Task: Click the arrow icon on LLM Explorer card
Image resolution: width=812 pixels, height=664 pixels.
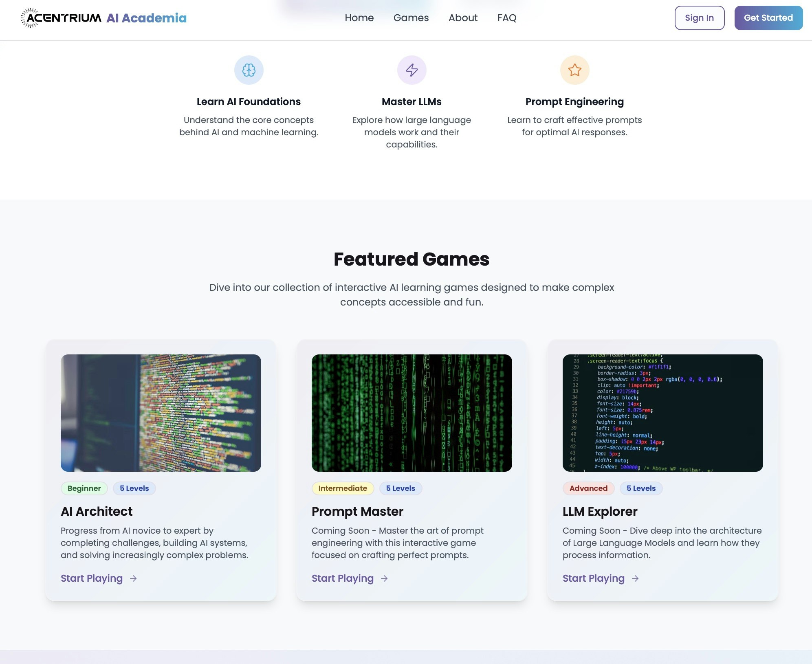Action: pos(635,578)
